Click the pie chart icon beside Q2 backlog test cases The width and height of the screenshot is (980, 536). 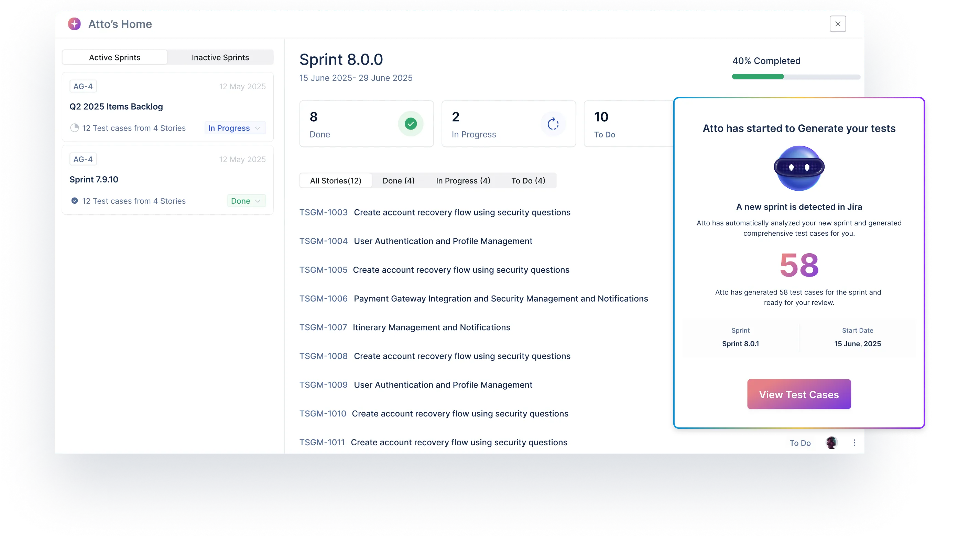75,128
